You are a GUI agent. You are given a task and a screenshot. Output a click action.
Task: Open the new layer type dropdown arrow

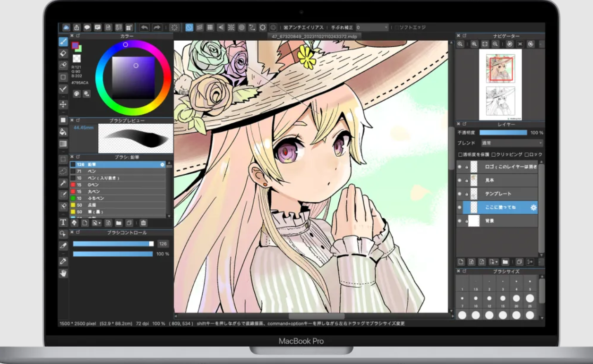(498, 262)
